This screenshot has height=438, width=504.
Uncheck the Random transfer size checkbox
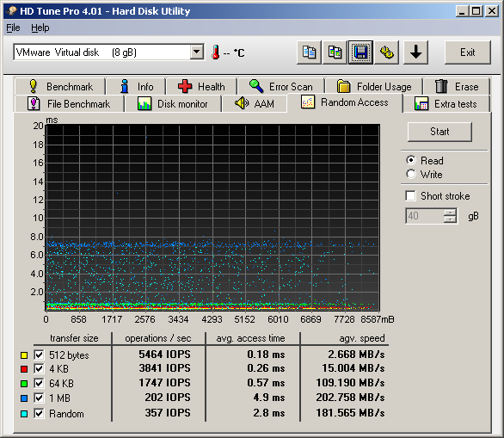(x=39, y=413)
